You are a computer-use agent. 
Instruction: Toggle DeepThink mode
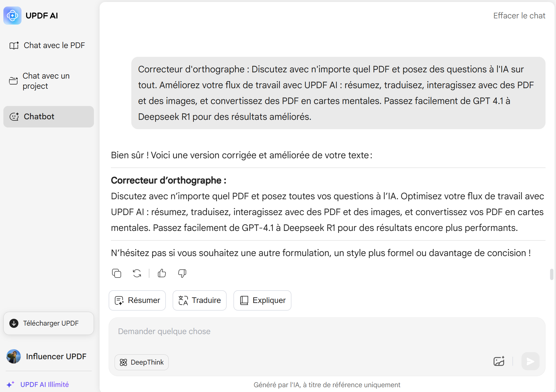[141, 362]
